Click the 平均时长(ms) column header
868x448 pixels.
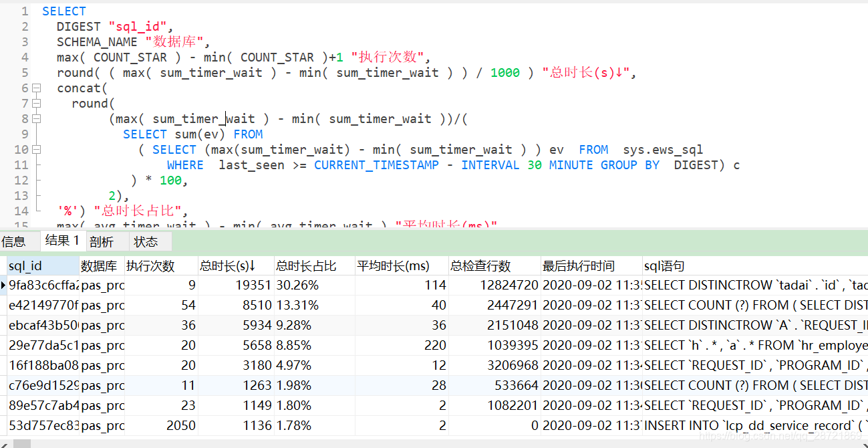402,266
